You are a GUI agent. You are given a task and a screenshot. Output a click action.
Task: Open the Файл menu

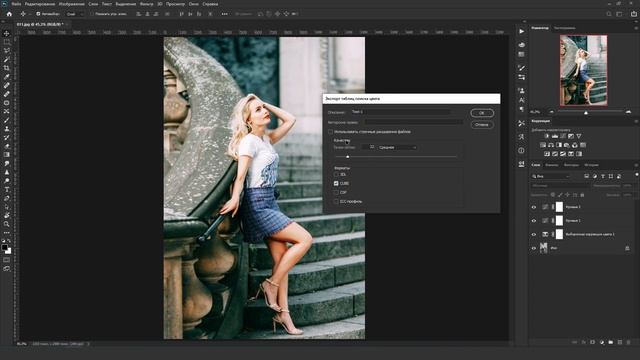pyautogui.click(x=16, y=4)
